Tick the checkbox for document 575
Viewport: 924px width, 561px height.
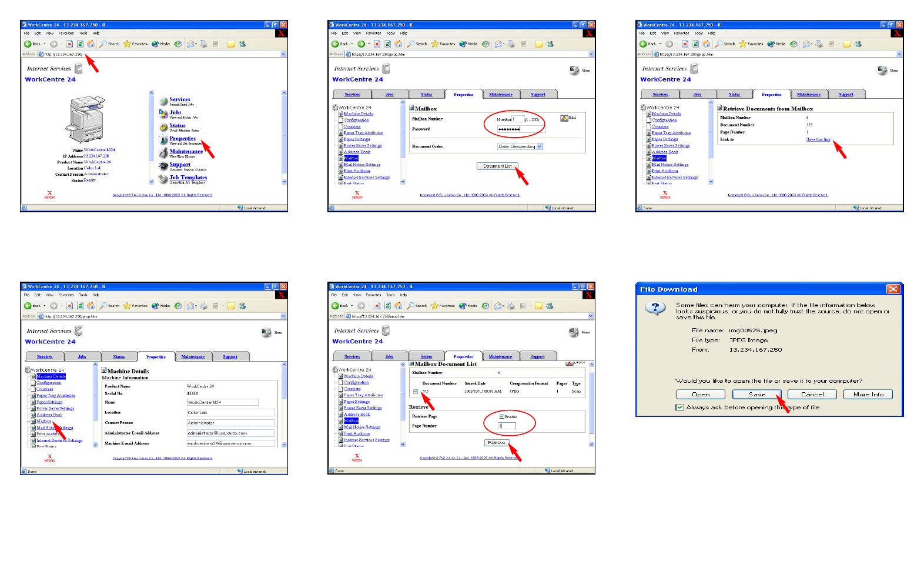[416, 392]
